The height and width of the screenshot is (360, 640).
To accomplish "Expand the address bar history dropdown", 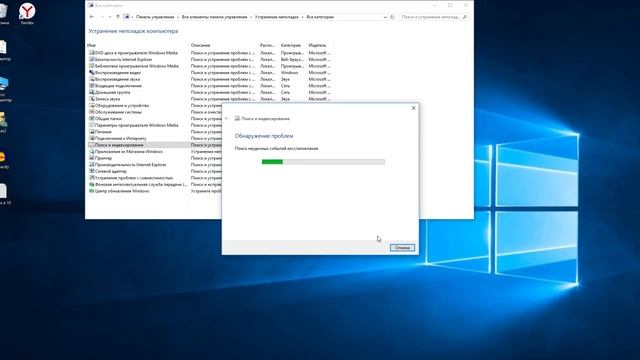I will click(x=385, y=17).
